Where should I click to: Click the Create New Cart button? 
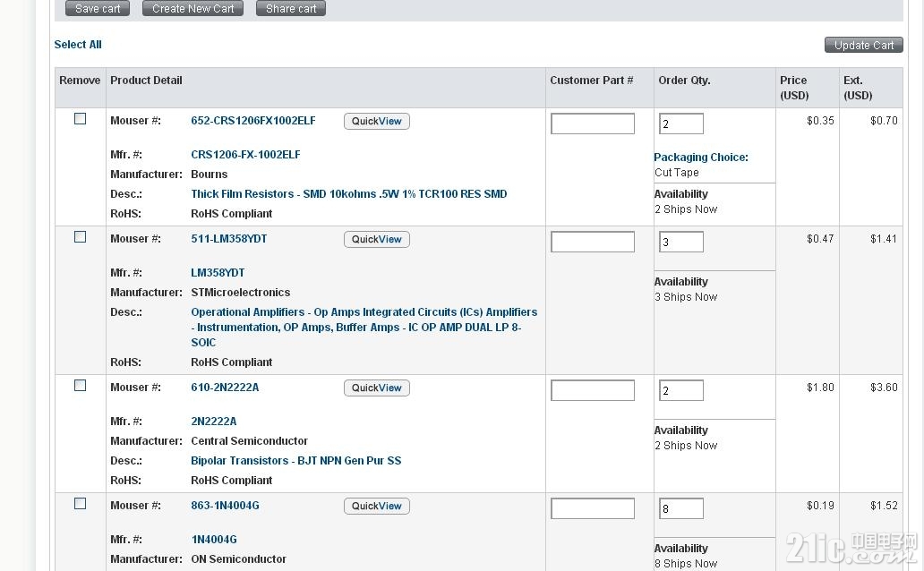click(x=192, y=8)
